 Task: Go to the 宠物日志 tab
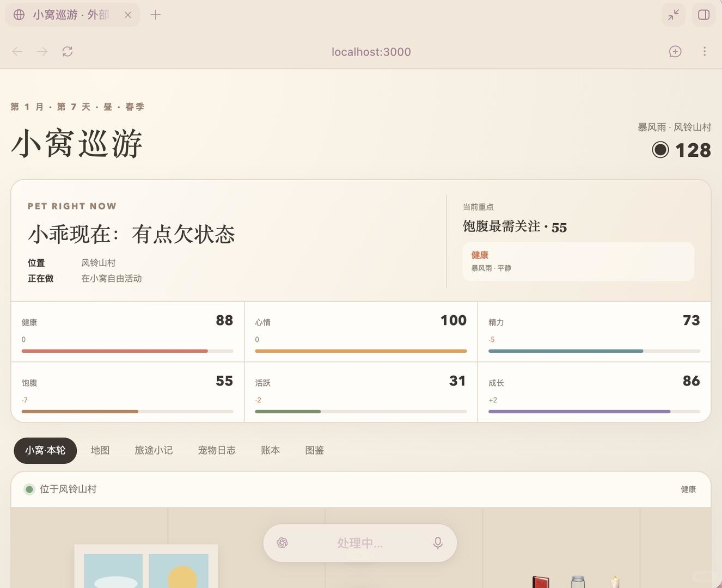[217, 450]
